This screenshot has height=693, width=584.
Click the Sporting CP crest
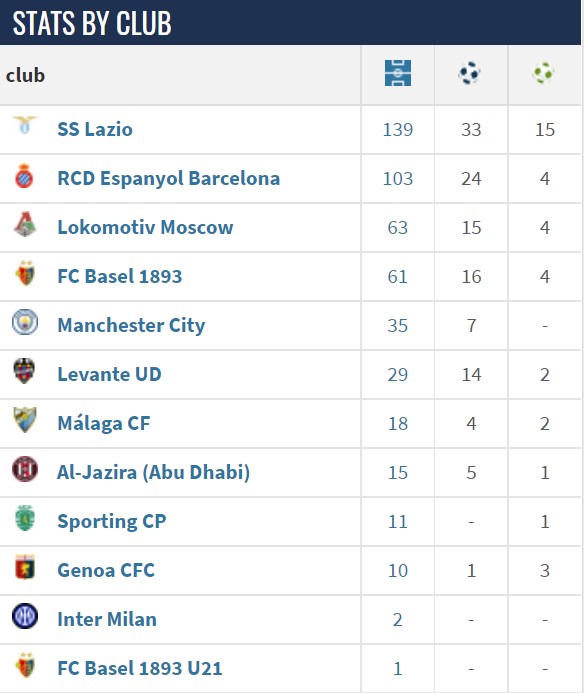(25, 518)
